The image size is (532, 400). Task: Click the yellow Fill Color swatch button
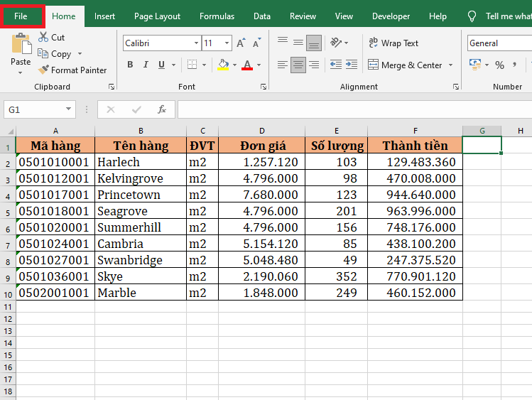(x=224, y=65)
